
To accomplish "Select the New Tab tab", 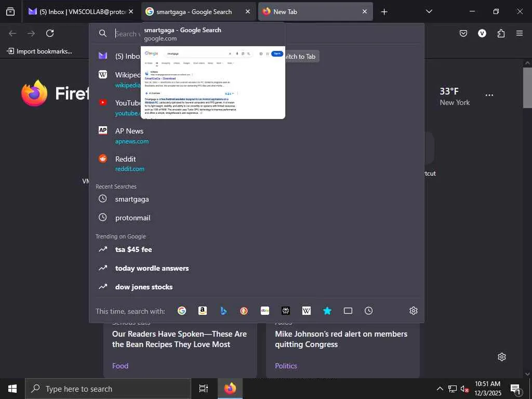I will (315, 12).
